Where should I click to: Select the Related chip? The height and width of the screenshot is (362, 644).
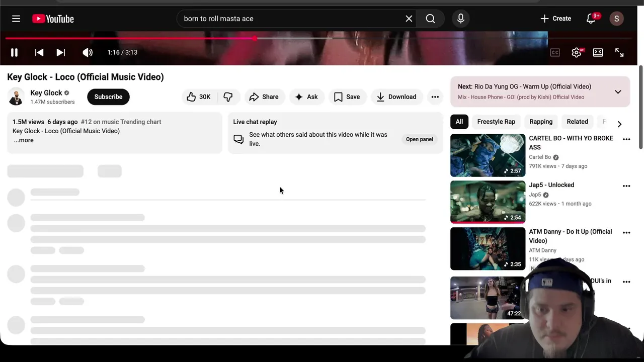coord(577,122)
